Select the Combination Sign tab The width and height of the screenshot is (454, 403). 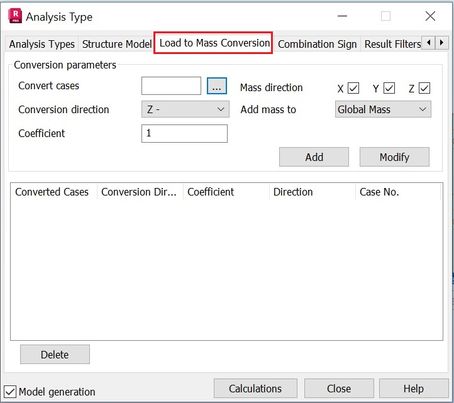click(317, 44)
